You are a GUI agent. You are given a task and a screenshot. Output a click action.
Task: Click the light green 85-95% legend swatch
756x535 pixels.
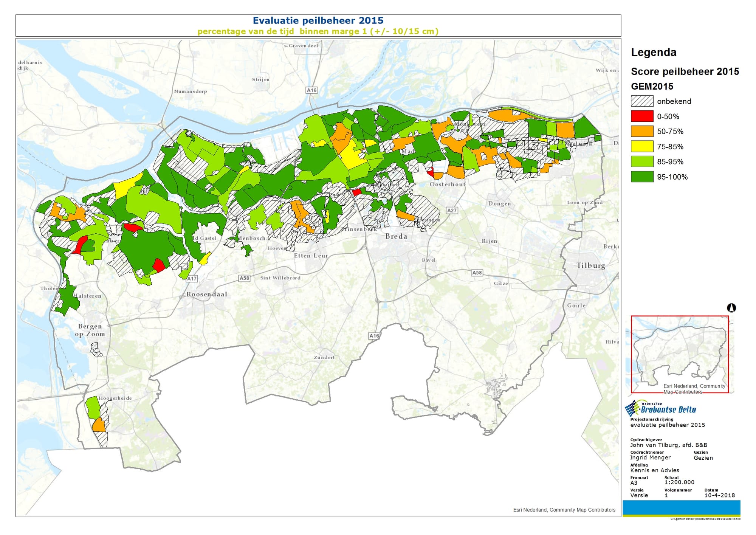642,161
